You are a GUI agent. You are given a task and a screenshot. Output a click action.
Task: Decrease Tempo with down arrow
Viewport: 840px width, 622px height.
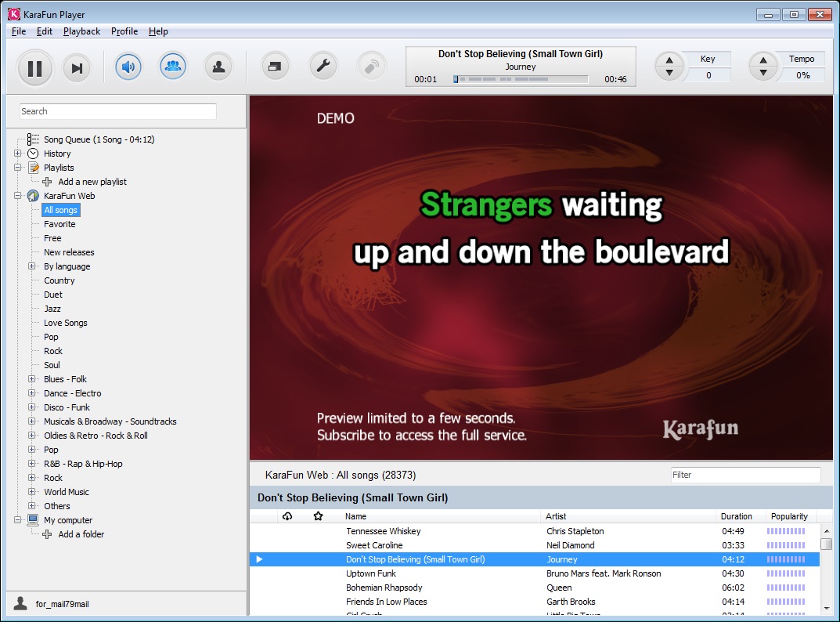coord(763,73)
